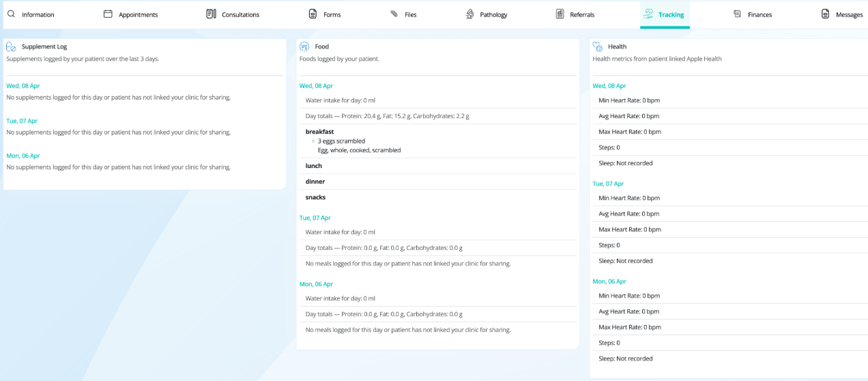Click Mon, 06 Apr in Supplement Log
The height and width of the screenshot is (381, 868).
23,156
